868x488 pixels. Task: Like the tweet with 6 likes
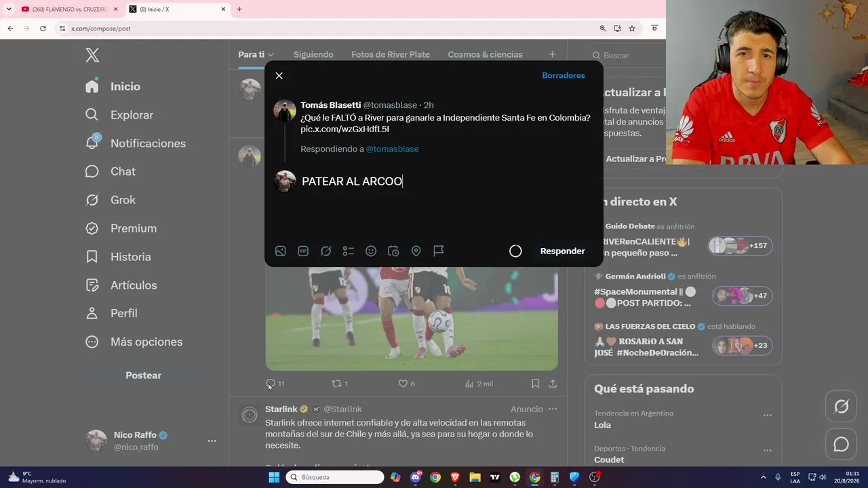pyautogui.click(x=407, y=384)
